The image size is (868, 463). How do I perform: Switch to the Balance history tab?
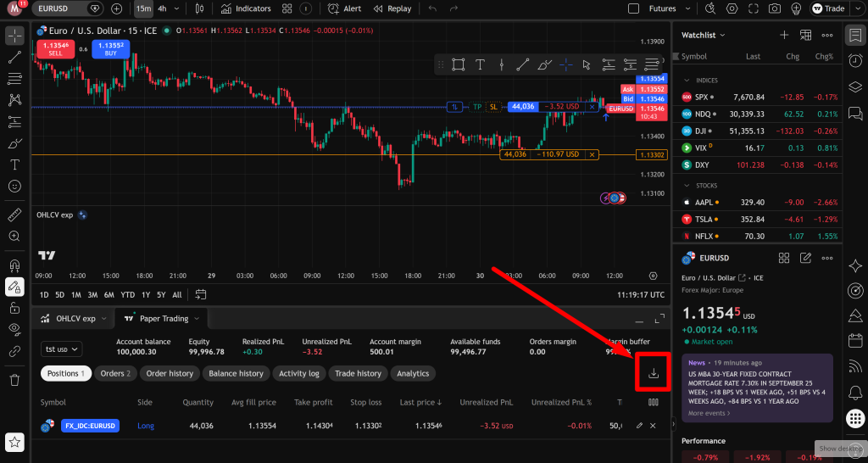[236, 373]
